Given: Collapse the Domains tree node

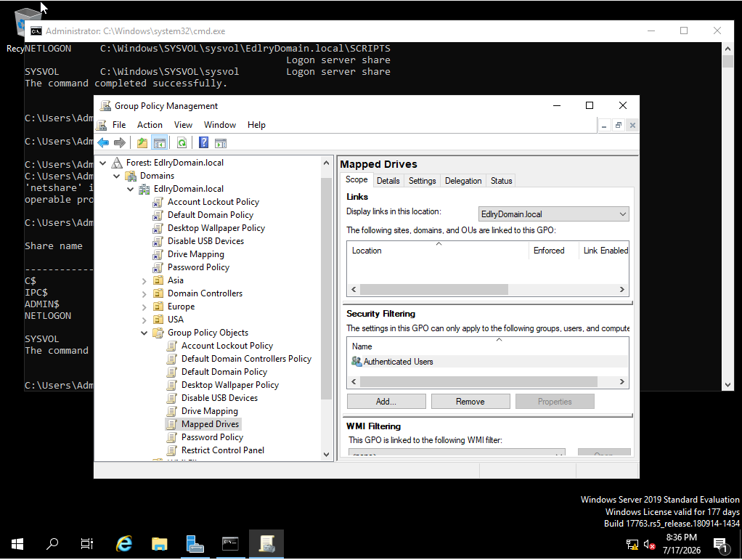Looking at the screenshot, I should (x=117, y=176).
